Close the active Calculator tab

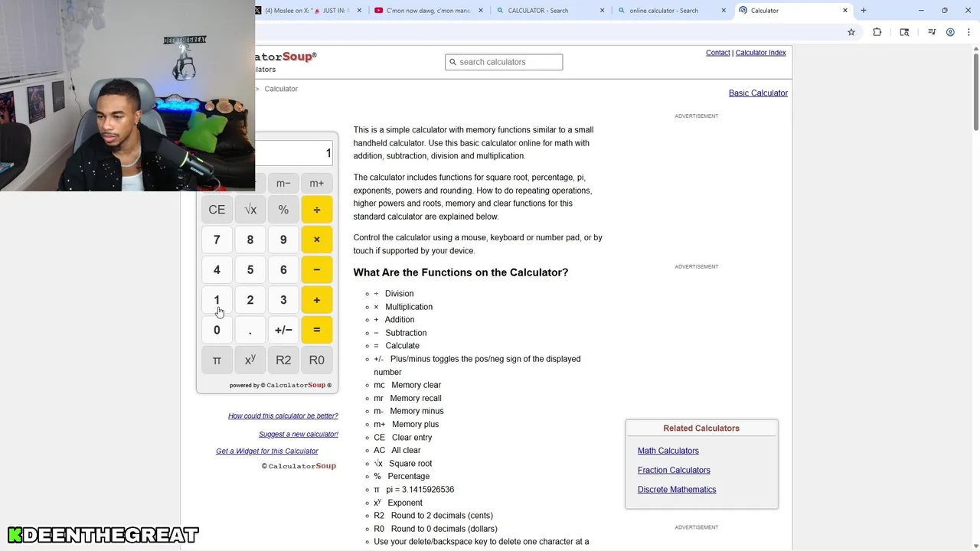point(845,11)
